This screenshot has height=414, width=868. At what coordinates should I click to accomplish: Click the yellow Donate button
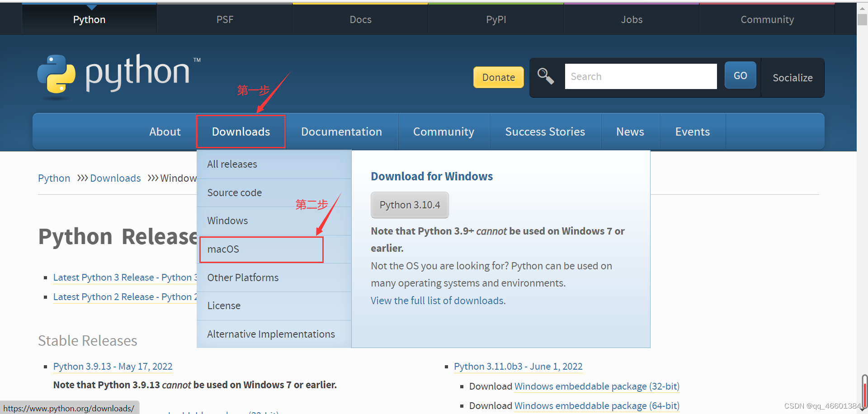[499, 77]
